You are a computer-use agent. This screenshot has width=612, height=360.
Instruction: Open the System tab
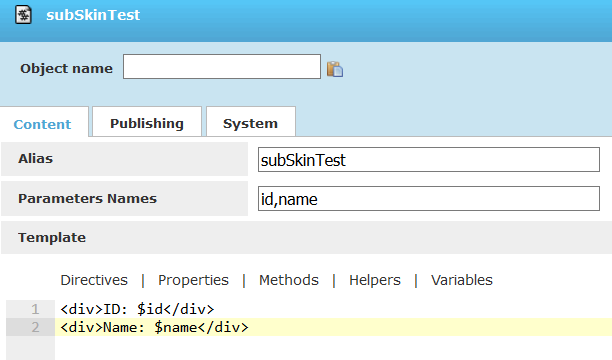click(x=251, y=122)
